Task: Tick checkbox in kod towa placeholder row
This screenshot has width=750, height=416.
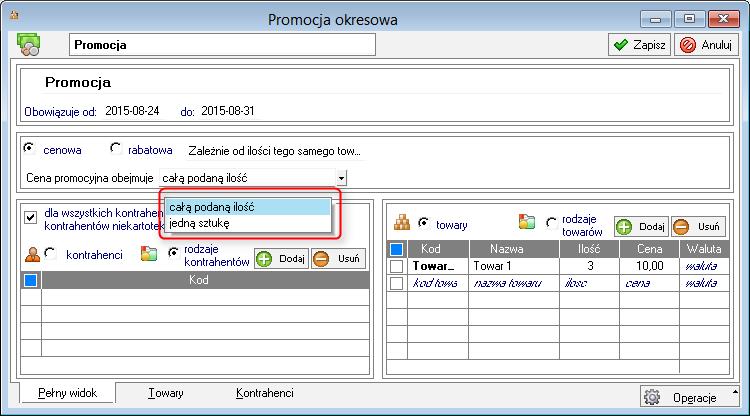Action: 397,284
